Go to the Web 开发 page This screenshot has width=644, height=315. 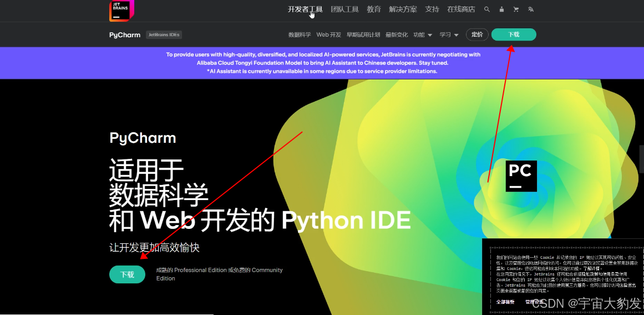coord(328,35)
